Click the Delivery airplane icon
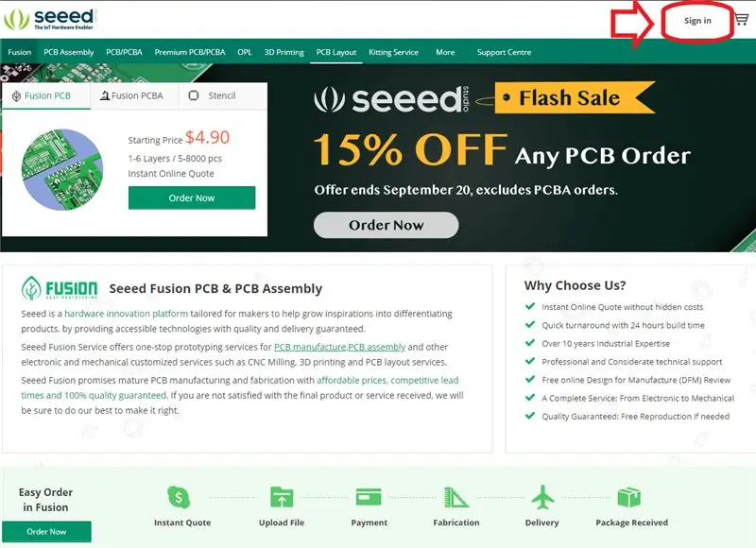The height and width of the screenshot is (548, 756). [x=542, y=497]
